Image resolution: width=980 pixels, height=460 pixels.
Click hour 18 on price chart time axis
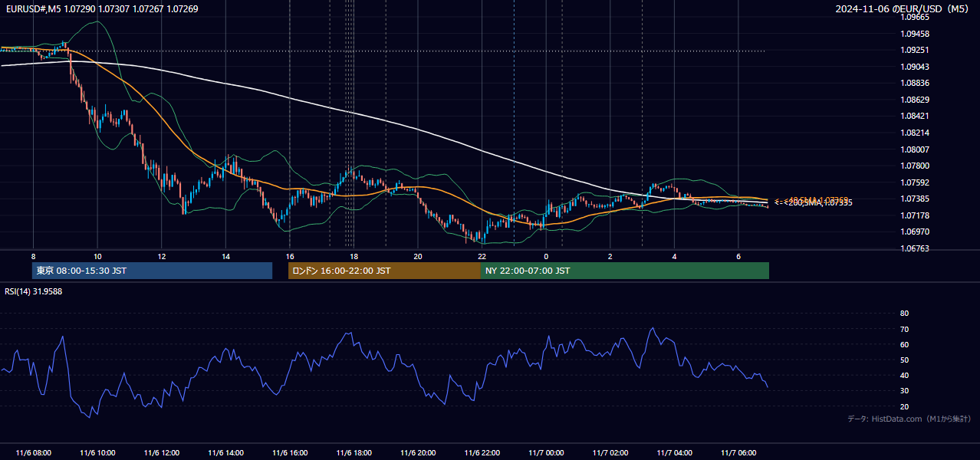[354, 256]
